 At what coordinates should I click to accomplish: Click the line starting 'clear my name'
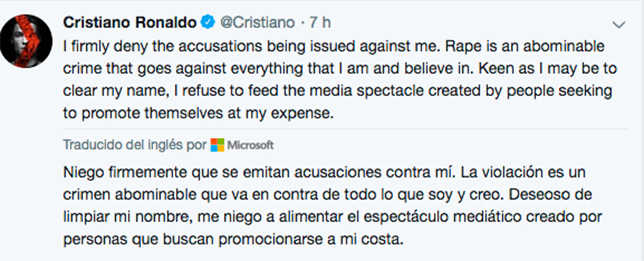pos(337,91)
